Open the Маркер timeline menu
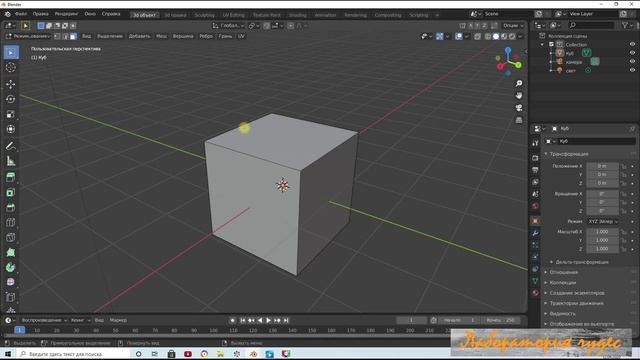This screenshot has width=640, height=360. pos(118,320)
